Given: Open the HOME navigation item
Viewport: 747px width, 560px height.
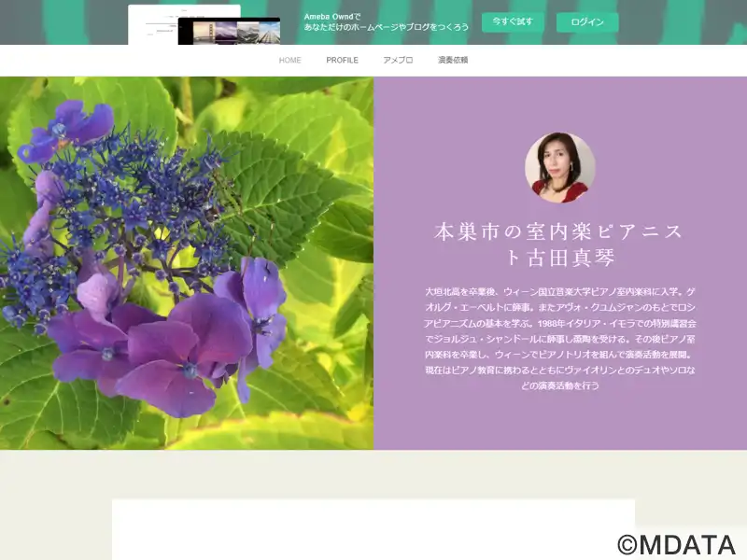Looking at the screenshot, I should point(289,60).
